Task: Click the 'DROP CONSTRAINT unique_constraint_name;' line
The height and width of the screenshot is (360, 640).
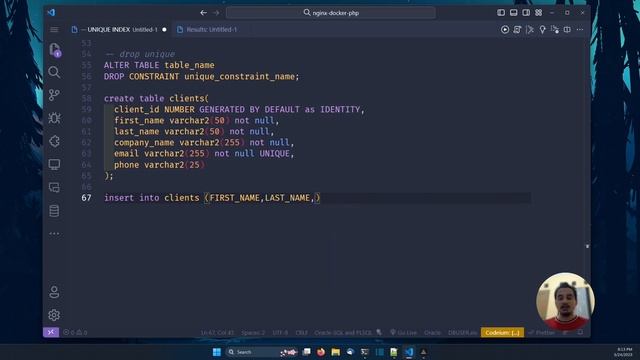Action: tap(201, 76)
